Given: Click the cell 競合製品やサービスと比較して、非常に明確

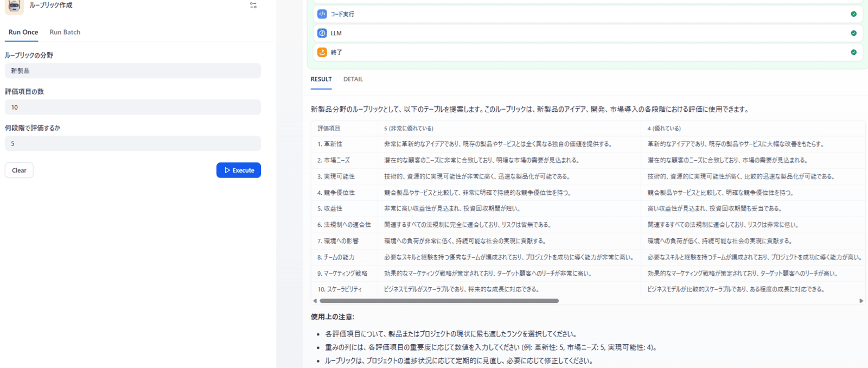Looking at the screenshot, I should pos(477,193).
